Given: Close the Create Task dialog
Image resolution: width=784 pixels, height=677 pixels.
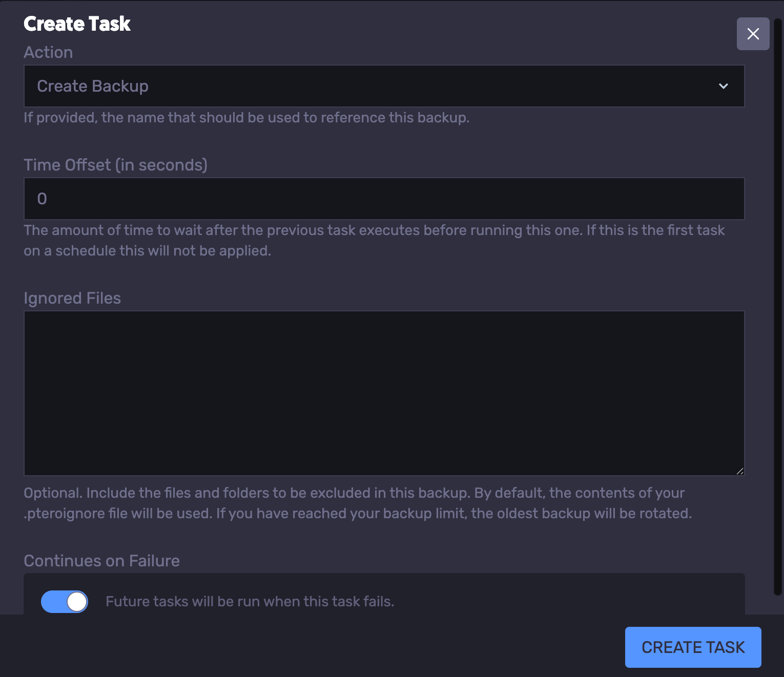Looking at the screenshot, I should coord(753,34).
